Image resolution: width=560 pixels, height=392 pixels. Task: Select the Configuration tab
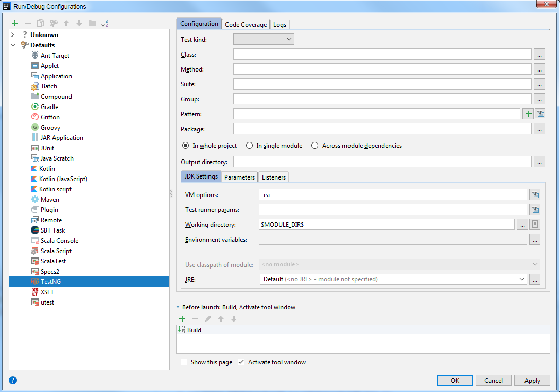click(x=199, y=24)
